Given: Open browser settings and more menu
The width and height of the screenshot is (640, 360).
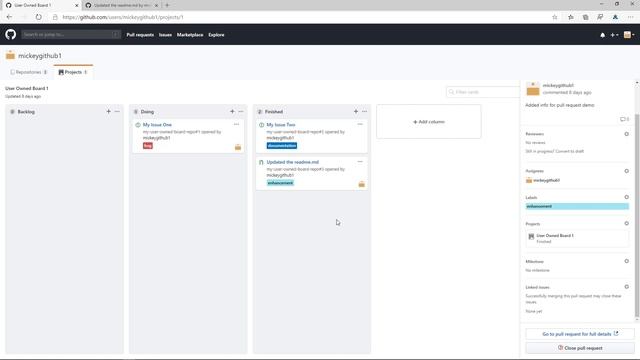Looking at the screenshot, I should coord(631,17).
